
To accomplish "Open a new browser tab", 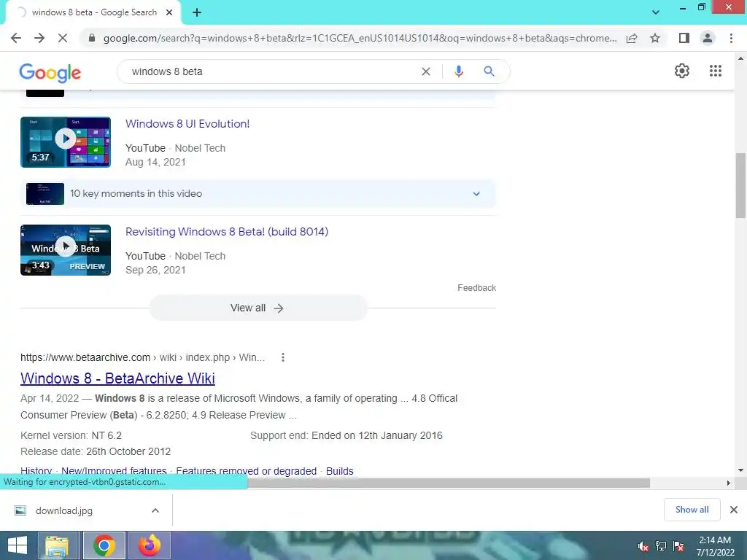I will point(197,13).
